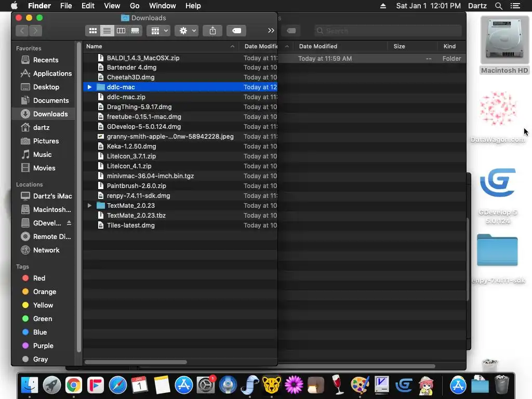Open Google Chrome from the Dock
Screen dimensions: 532x399
coord(74,385)
